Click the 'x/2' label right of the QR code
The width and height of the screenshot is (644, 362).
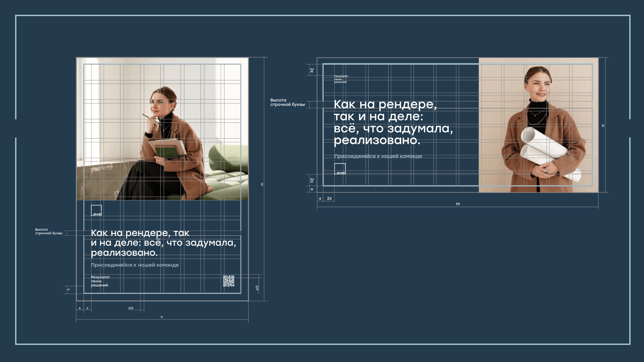click(x=257, y=288)
